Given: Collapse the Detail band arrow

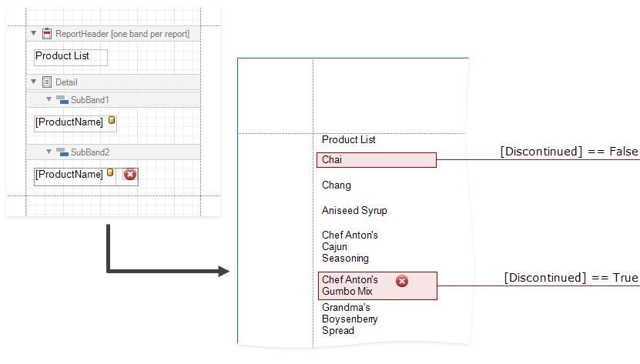Looking at the screenshot, I should tap(34, 82).
